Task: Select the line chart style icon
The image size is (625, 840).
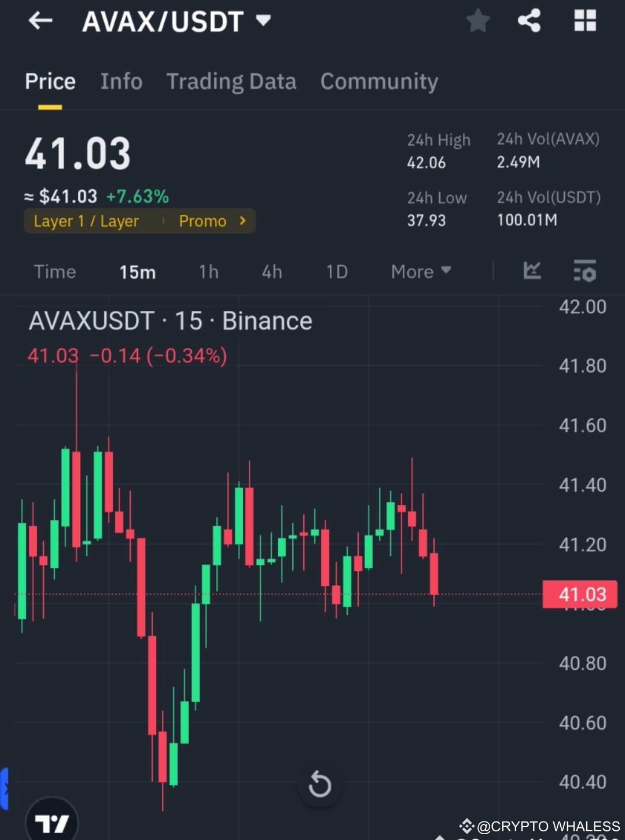Action: click(532, 272)
